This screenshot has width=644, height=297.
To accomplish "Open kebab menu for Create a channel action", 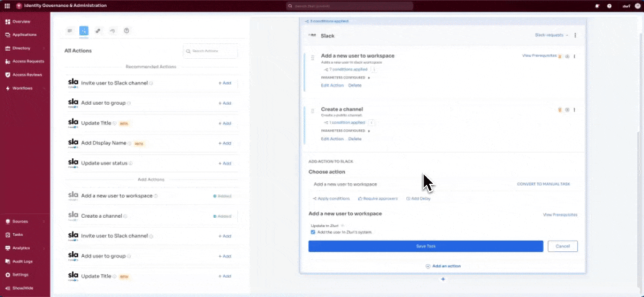I will [x=574, y=110].
